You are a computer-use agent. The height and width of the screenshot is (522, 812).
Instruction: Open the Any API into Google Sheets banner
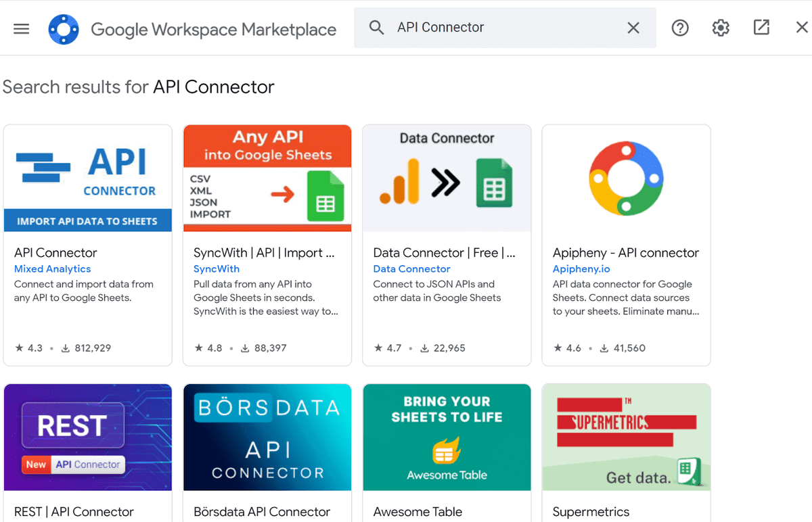pos(267,178)
